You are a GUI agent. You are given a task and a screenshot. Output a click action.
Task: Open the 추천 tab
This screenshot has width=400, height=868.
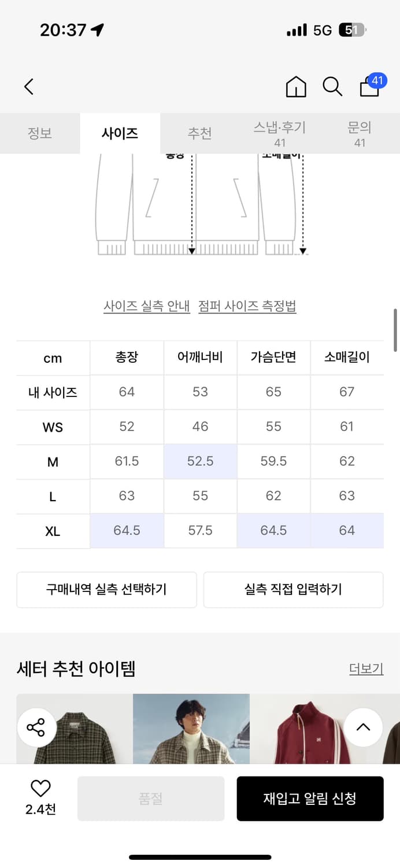(x=199, y=133)
